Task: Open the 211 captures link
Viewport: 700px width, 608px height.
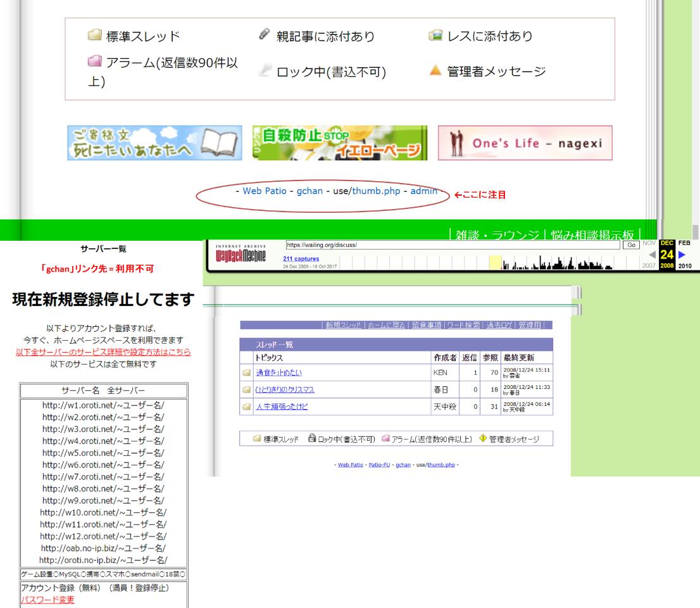Action: tap(301, 258)
